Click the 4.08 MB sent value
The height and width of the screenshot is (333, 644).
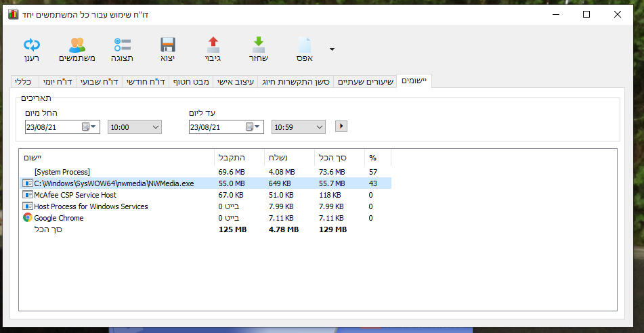click(x=282, y=172)
